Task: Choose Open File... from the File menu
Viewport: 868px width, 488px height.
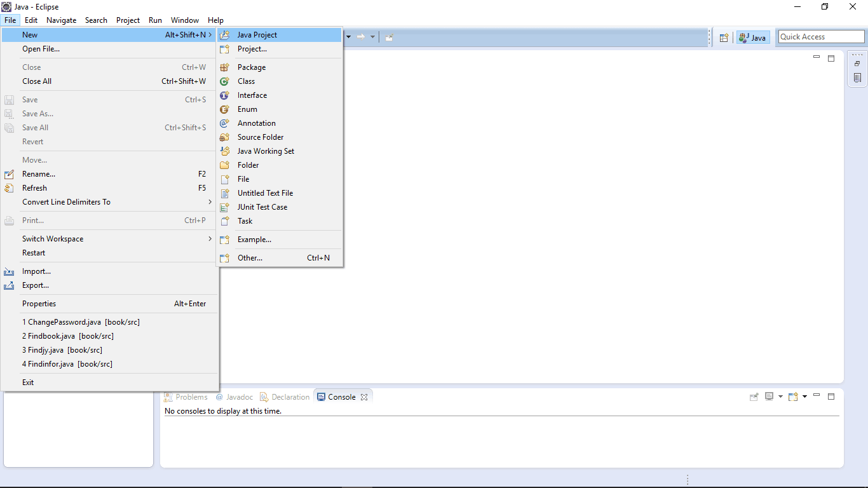Action: pyautogui.click(x=110, y=49)
